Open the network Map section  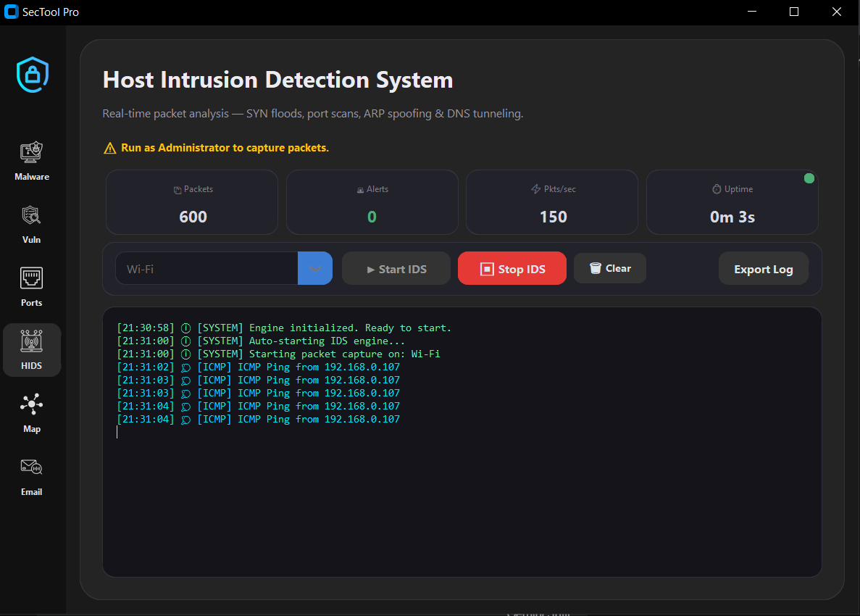pyautogui.click(x=32, y=413)
